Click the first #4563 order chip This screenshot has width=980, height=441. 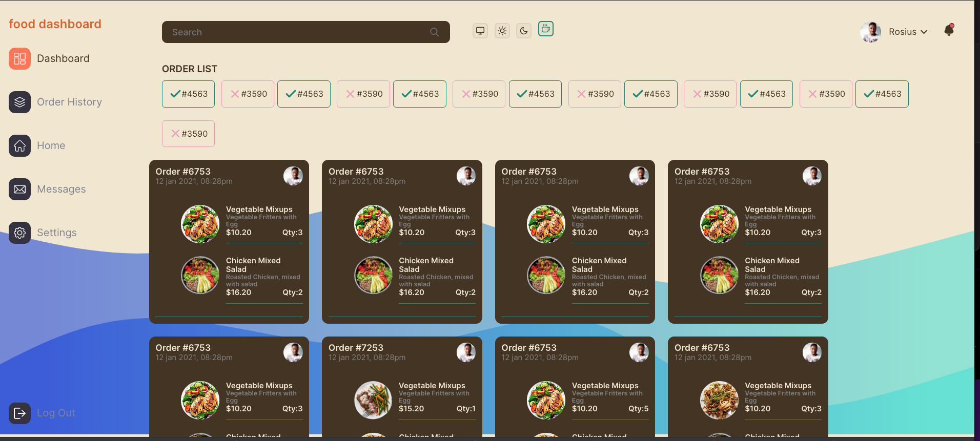tap(188, 94)
